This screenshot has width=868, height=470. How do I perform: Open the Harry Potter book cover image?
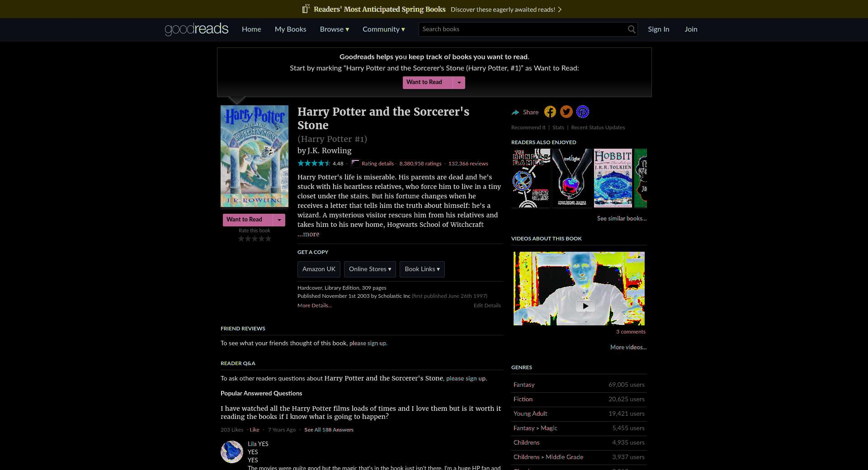pyautogui.click(x=255, y=156)
